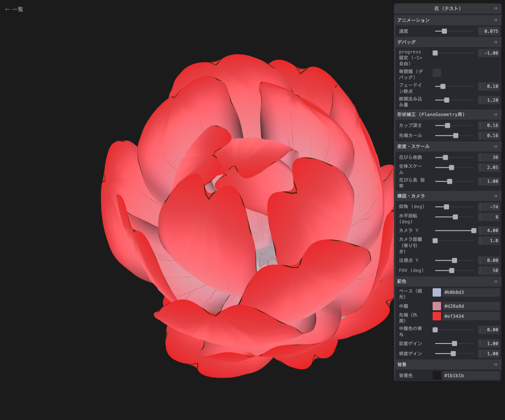Click the 速度 slider track
The height and width of the screenshot is (420, 505).
[454, 31]
